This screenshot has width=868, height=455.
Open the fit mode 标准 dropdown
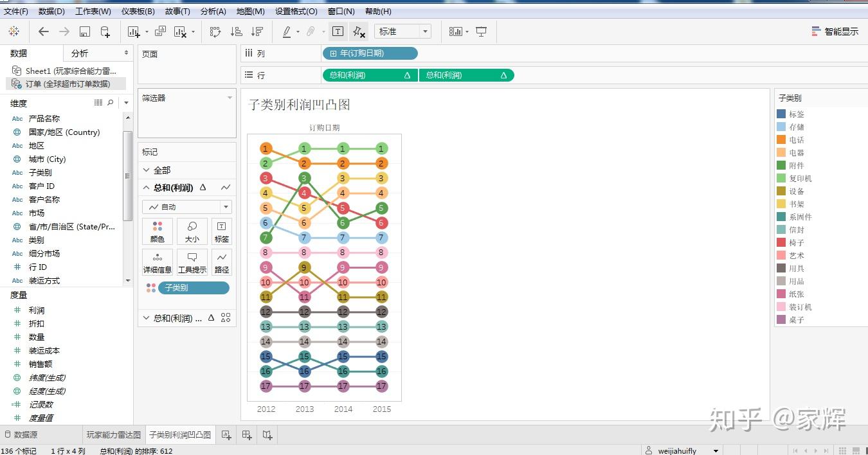[402, 31]
